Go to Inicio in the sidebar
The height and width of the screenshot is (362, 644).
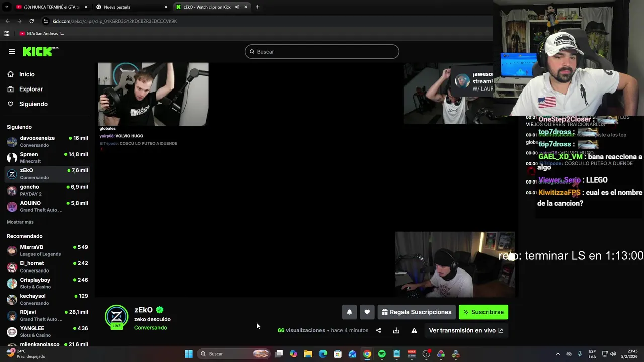point(27,74)
